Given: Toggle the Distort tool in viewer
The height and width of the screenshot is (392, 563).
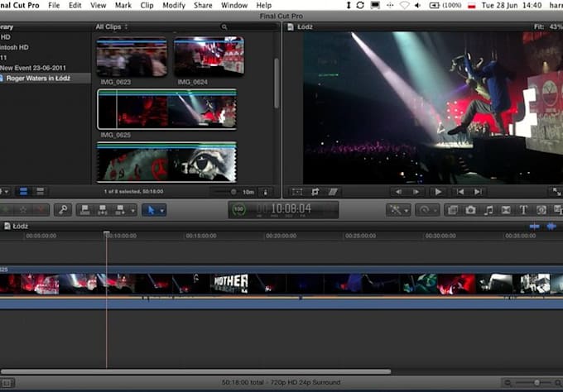Looking at the screenshot, I should click(333, 192).
